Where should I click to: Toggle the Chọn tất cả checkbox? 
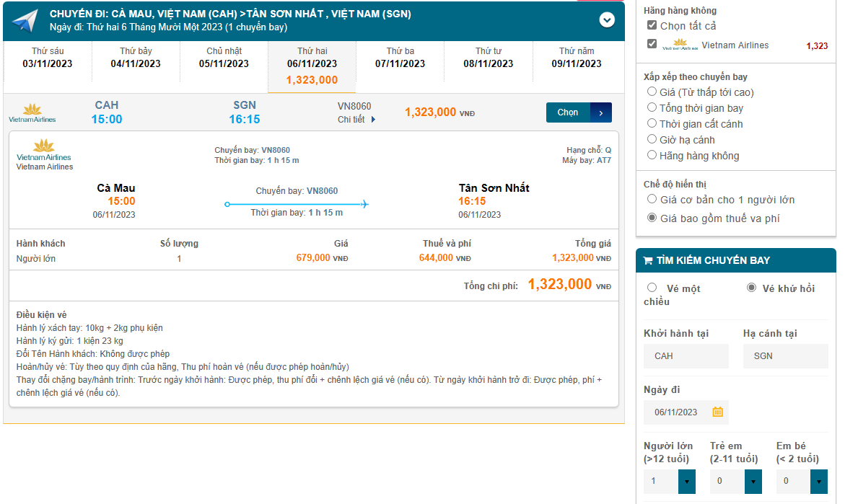point(652,25)
